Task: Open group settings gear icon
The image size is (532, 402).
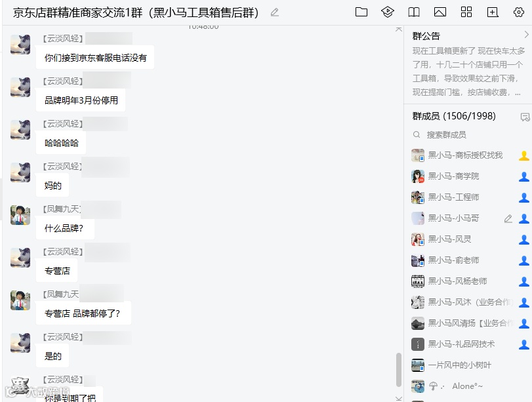Action: point(518,12)
